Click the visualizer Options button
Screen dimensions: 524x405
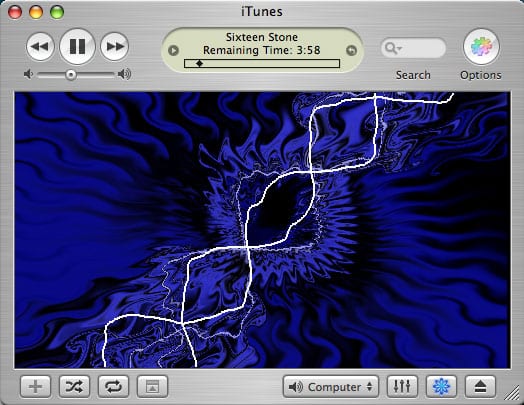(x=481, y=47)
